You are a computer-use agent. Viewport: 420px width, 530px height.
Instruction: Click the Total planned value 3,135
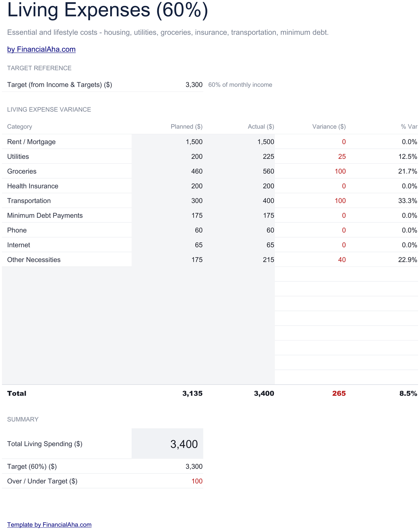[193, 394]
